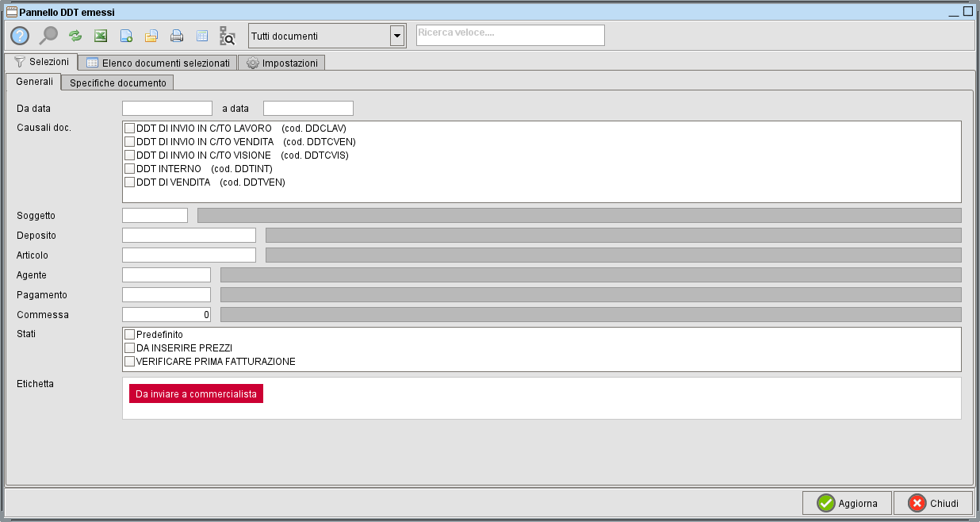The height and width of the screenshot is (522, 980).
Task: Switch to Elenco documenti selezionati tab
Action: click(158, 63)
